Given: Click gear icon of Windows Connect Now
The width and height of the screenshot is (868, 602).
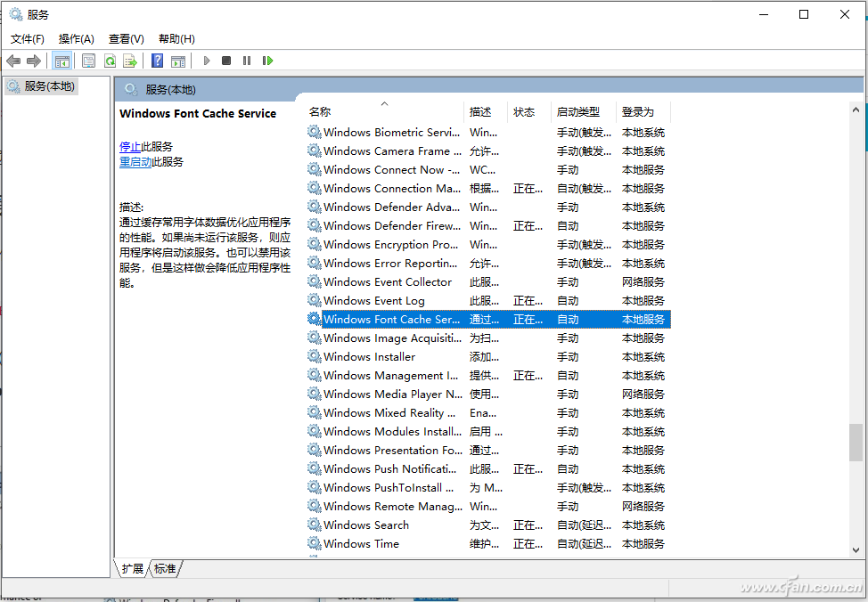Looking at the screenshot, I should point(315,169).
